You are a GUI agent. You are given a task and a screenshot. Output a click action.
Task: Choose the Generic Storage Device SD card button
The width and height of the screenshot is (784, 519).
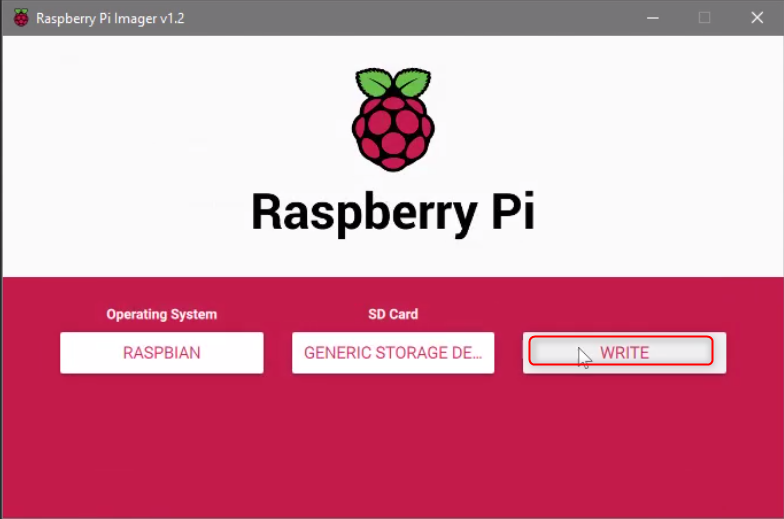[393, 352]
